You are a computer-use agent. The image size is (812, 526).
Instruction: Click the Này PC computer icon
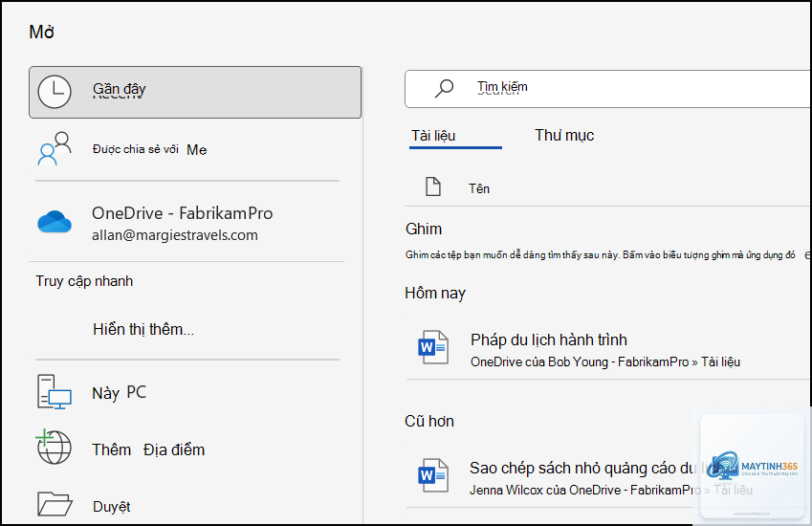click(x=55, y=392)
